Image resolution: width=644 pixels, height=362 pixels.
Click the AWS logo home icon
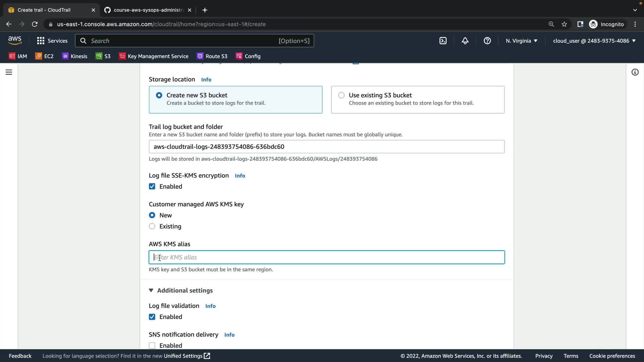[15, 41]
